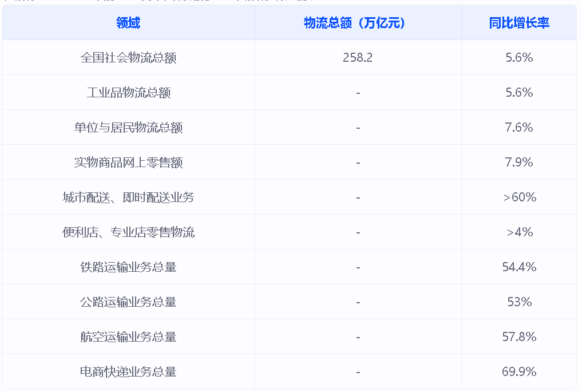Screen dimensions: 582x392
Task: Select the 54.4% growth rate value
Action: point(519,267)
